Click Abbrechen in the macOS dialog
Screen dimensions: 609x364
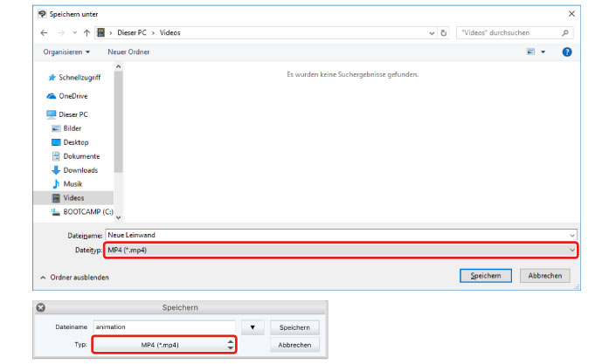(x=294, y=345)
